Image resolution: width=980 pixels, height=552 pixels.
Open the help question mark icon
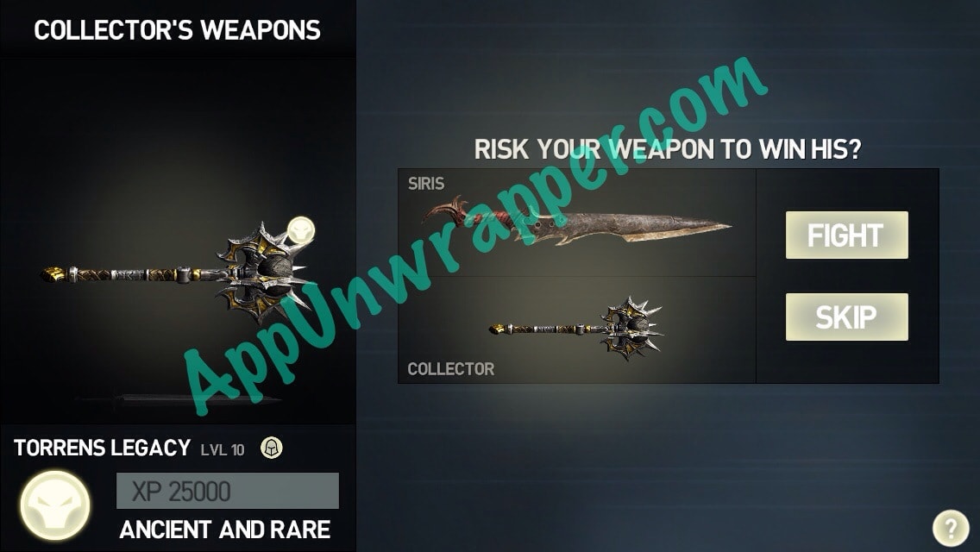[952, 528]
